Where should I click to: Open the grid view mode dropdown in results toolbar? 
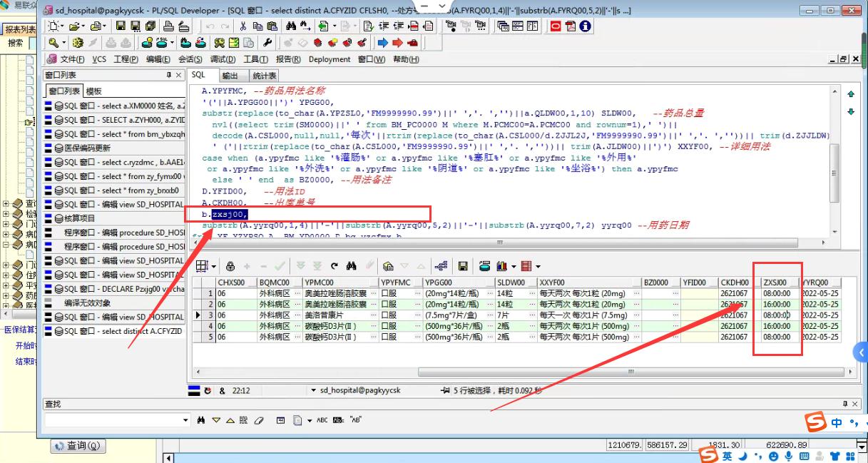[x=213, y=266]
